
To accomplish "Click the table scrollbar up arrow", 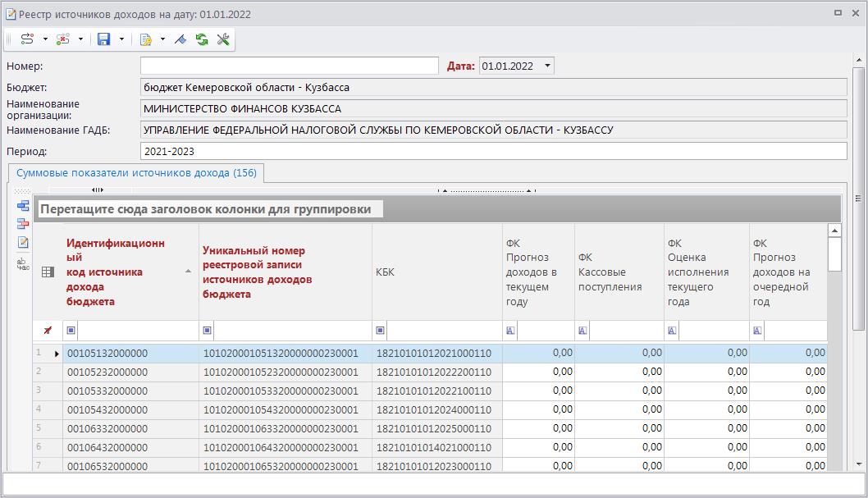I will pyautogui.click(x=834, y=231).
